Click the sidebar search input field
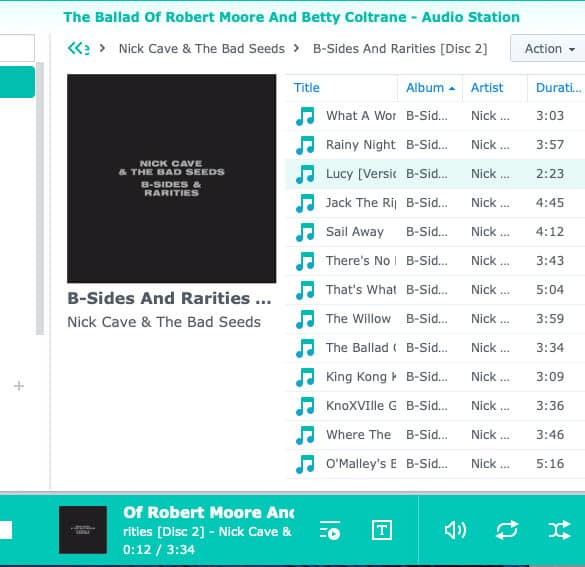 [17, 48]
